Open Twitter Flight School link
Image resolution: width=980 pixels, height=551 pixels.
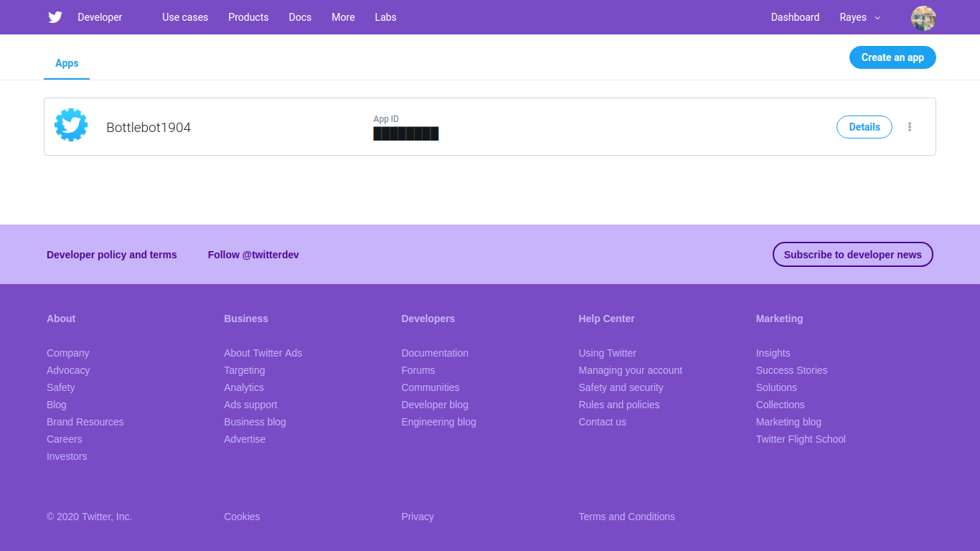coord(801,439)
